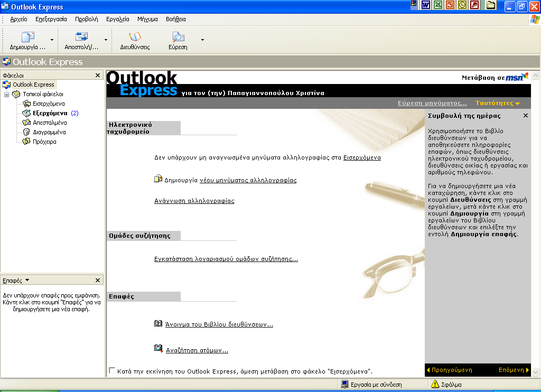Click the main pane scrollbar up arrow
Viewport: 541px width, 392px height.
[x=536, y=75]
